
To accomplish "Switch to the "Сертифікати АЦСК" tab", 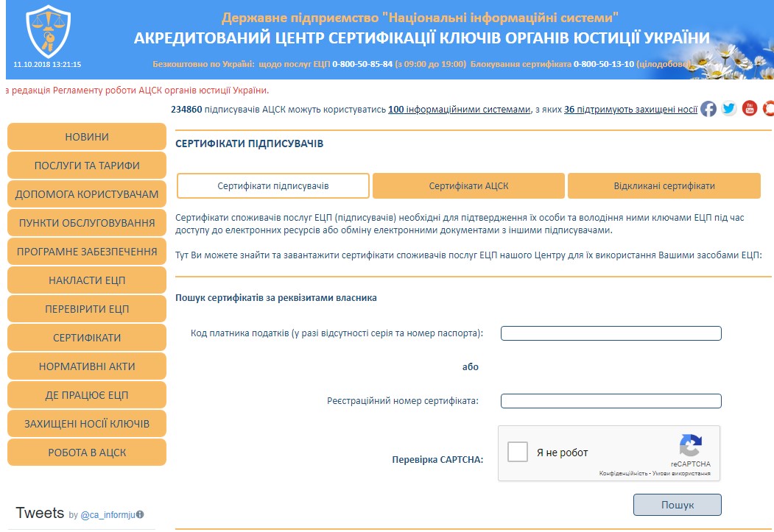I will pos(468,186).
